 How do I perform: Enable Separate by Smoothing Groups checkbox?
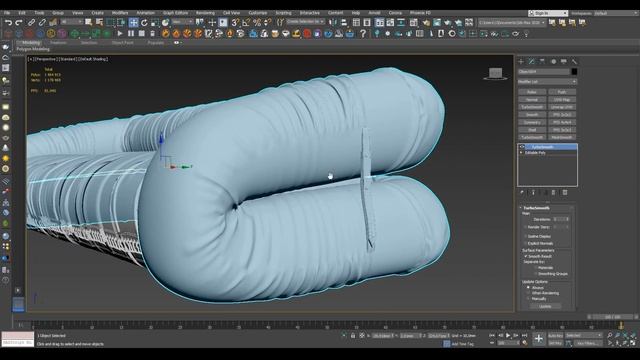tap(536, 274)
